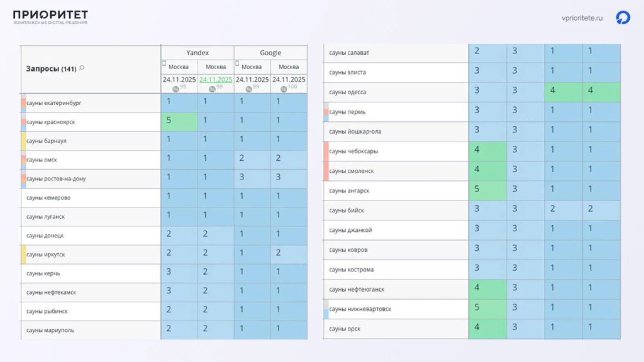This screenshot has height=362, width=644.
Task: Click the yellow tag beside сауны барнаул
Action: click(23, 141)
